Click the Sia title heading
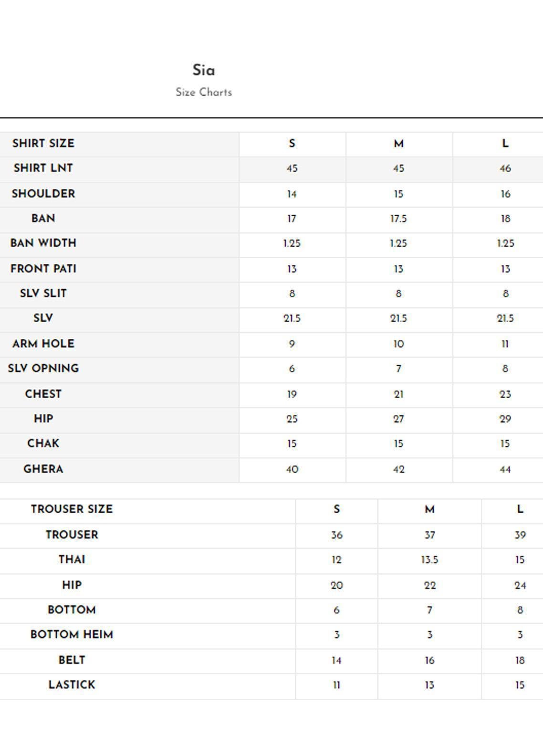The image size is (543, 756). (x=204, y=71)
